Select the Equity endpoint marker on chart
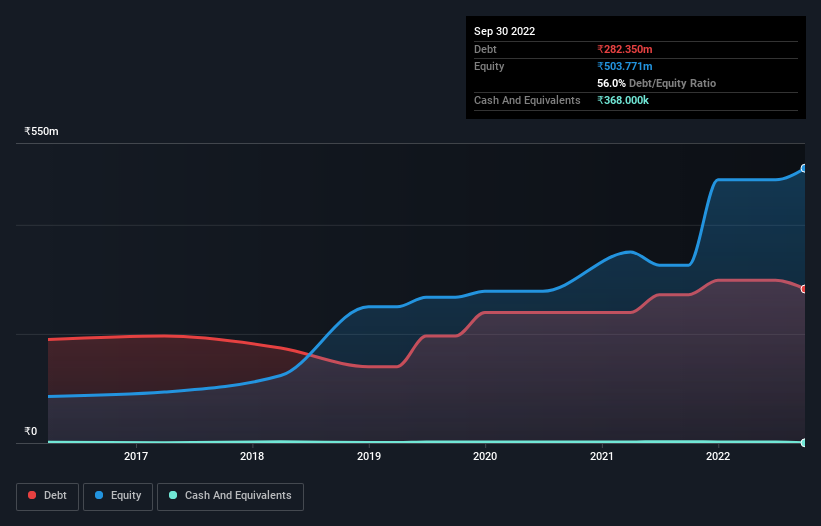The width and height of the screenshot is (821, 526). [804, 169]
